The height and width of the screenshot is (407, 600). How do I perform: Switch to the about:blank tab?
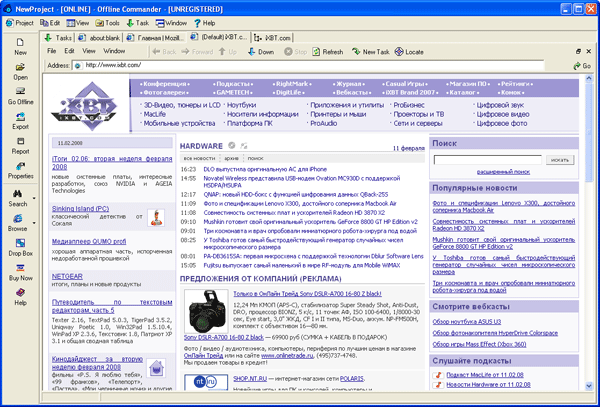pos(99,37)
